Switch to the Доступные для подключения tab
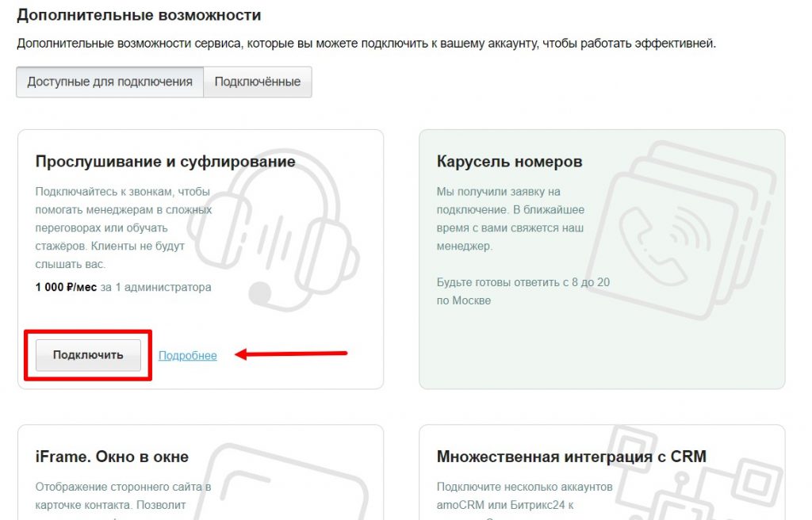Image resolution: width=812 pixels, height=520 pixels. tap(109, 82)
